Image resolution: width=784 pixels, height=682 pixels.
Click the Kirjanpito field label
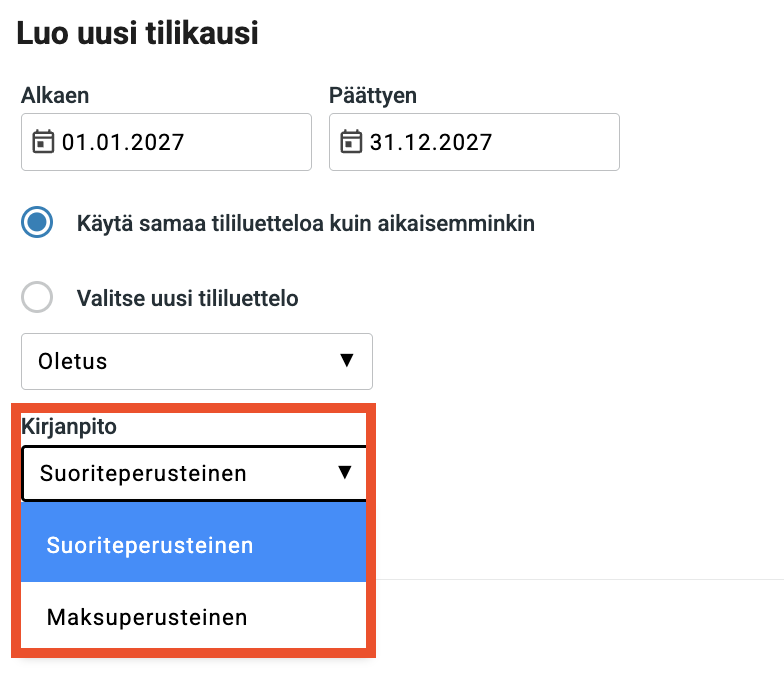point(69,427)
